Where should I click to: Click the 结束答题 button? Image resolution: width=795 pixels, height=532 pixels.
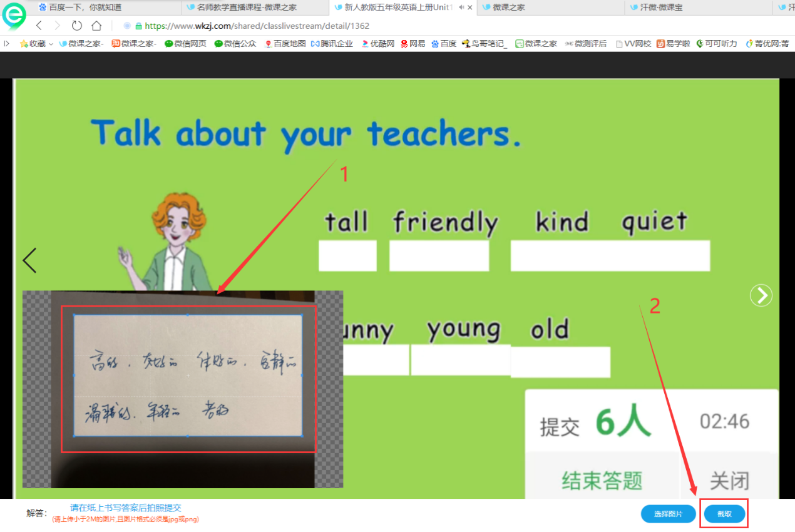click(x=602, y=481)
